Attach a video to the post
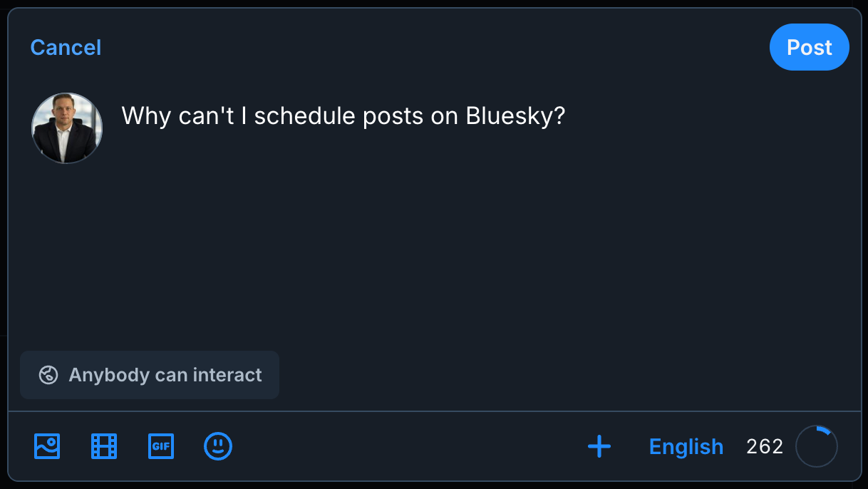 click(104, 446)
